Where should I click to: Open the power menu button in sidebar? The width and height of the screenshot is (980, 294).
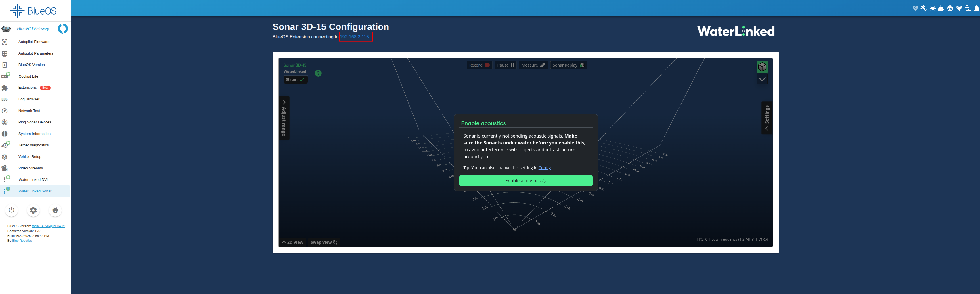click(x=12, y=210)
